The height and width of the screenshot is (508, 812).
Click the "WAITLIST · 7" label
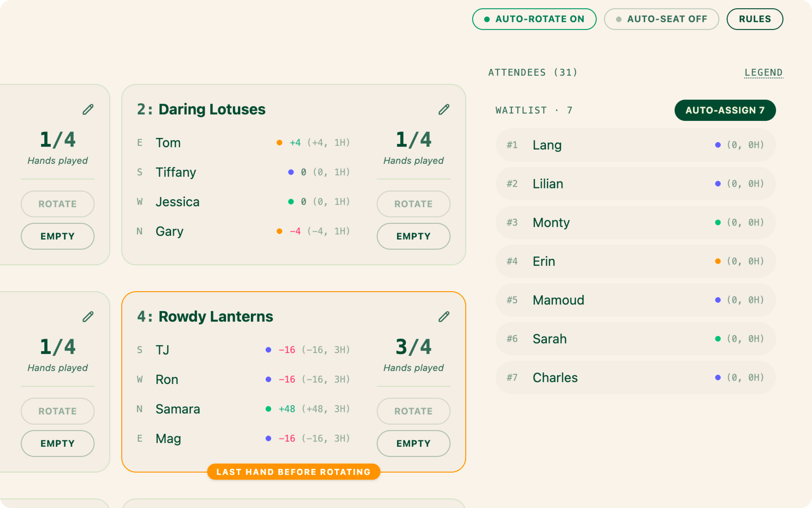[x=534, y=110]
